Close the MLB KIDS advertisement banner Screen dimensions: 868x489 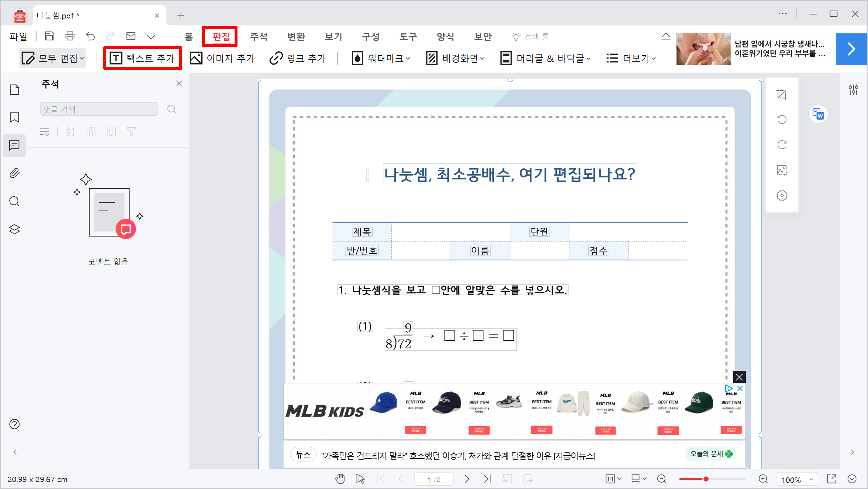(739, 377)
